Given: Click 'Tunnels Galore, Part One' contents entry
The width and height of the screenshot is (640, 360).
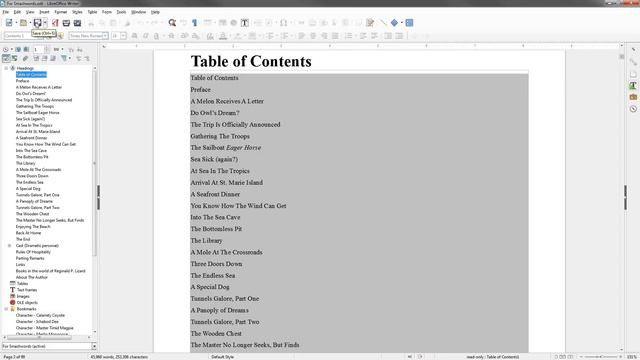Looking at the screenshot, I should click(225, 299).
